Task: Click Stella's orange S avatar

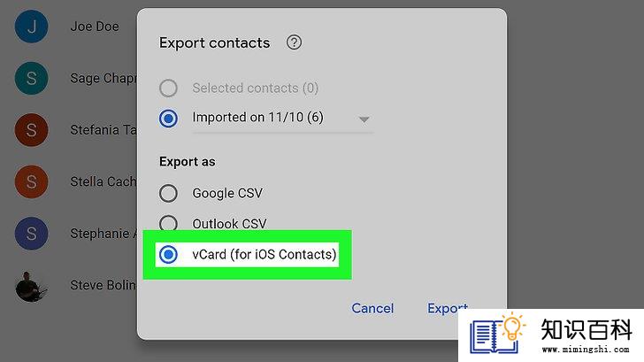Action: pyautogui.click(x=31, y=181)
